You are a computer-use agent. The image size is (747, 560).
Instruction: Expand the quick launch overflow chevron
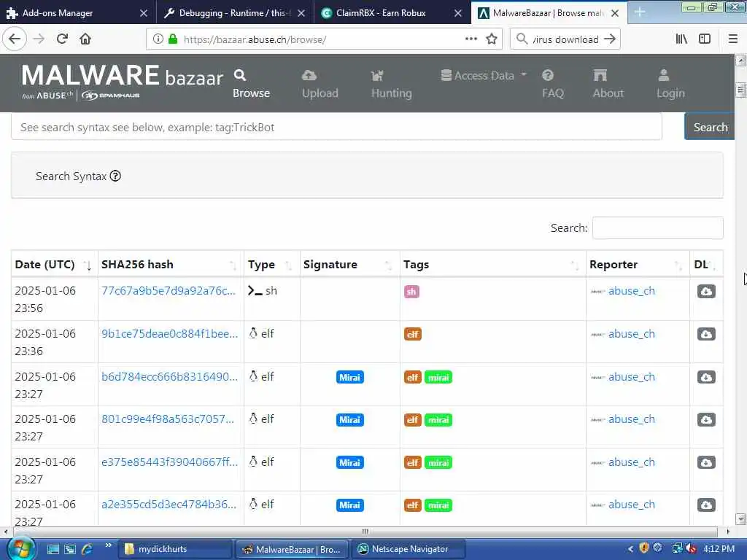(108, 545)
